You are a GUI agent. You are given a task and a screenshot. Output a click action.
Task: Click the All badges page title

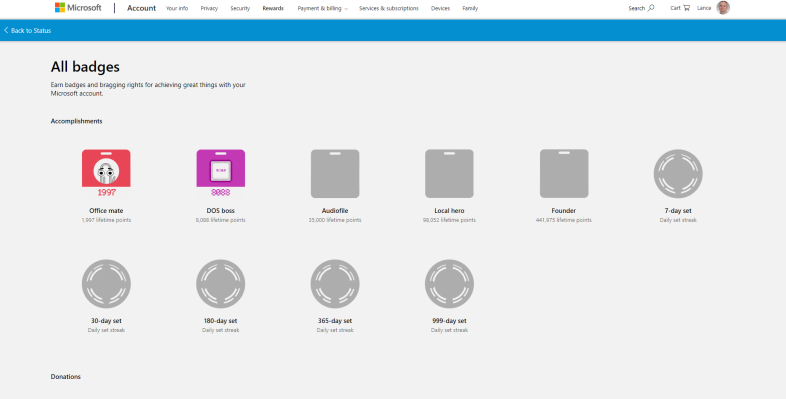pos(85,67)
